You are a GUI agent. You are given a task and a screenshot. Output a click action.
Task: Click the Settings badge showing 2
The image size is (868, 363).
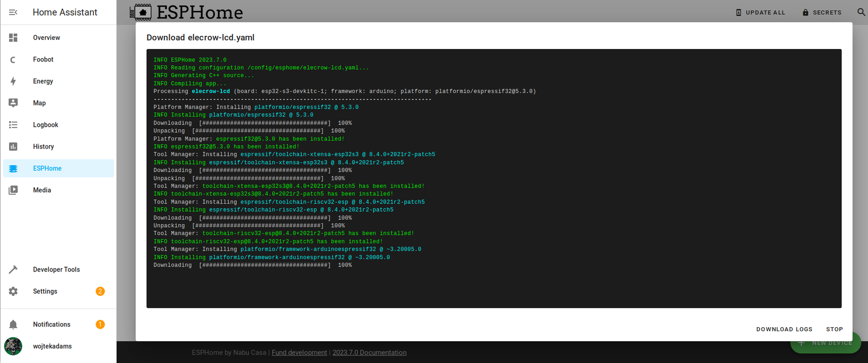click(100, 291)
